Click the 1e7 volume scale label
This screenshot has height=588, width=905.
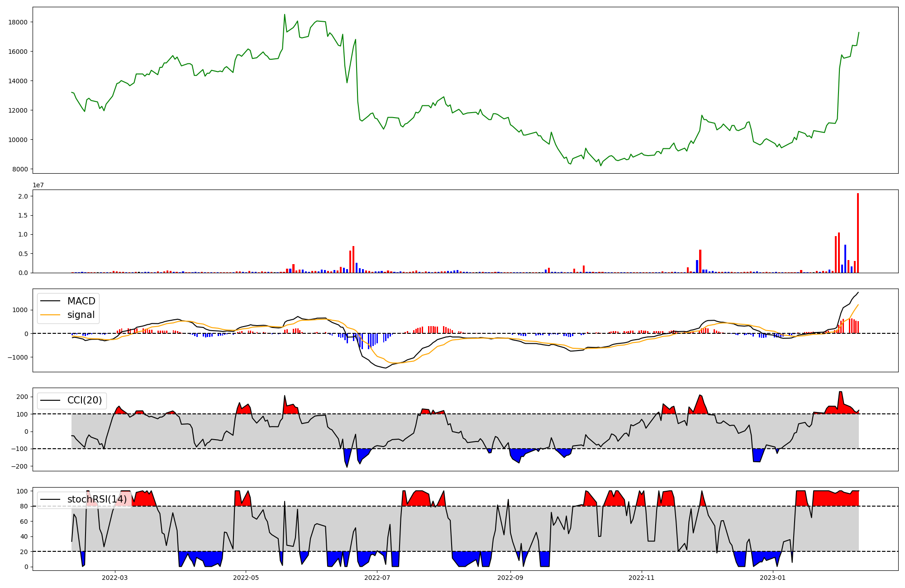point(38,185)
